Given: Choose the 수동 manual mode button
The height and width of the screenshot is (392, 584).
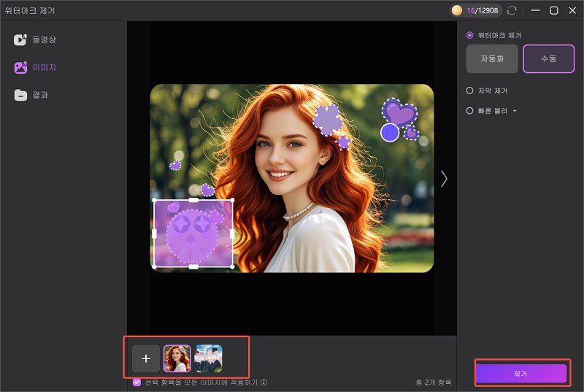Looking at the screenshot, I should 548,59.
